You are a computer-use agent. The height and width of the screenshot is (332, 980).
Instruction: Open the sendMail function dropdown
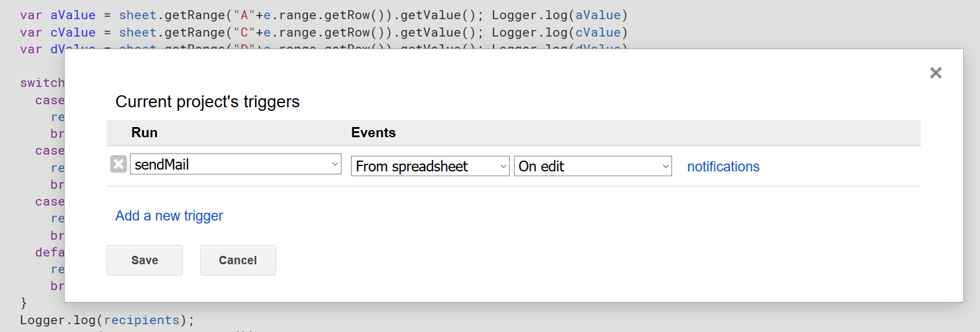coord(235,164)
